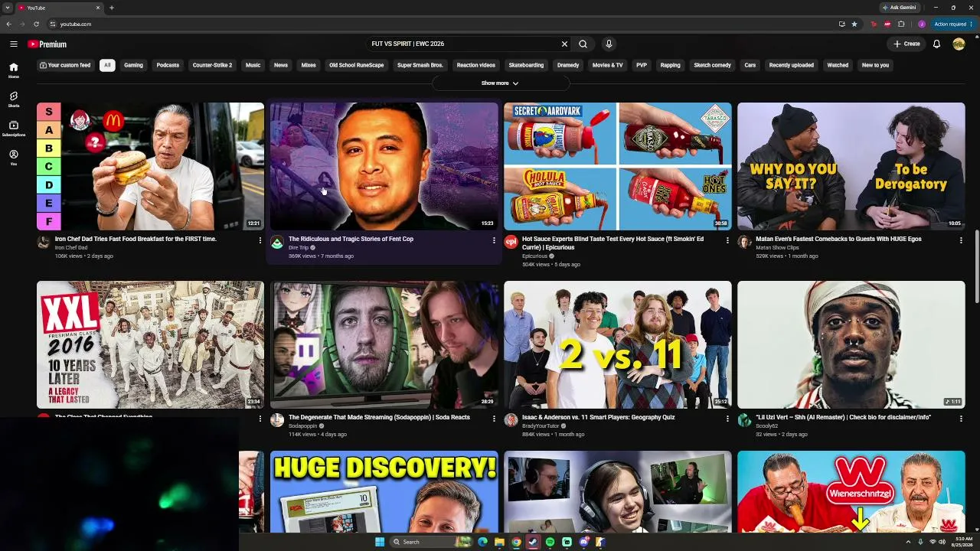This screenshot has width=980, height=551.
Task: Open options for Hot Sauce Experts video
Action: click(727, 240)
